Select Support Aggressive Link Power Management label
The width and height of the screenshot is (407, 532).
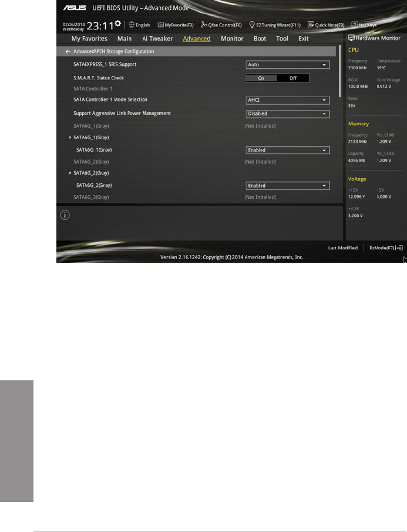tap(122, 113)
